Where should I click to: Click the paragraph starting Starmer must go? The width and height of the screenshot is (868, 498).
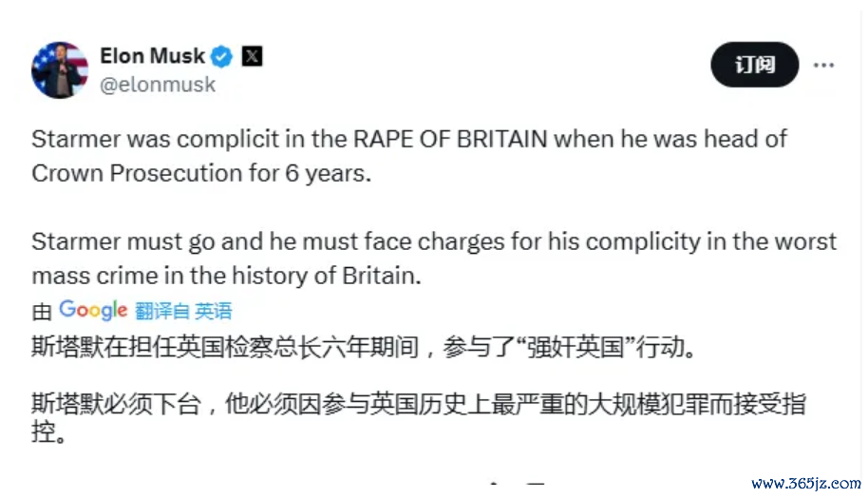(434, 259)
